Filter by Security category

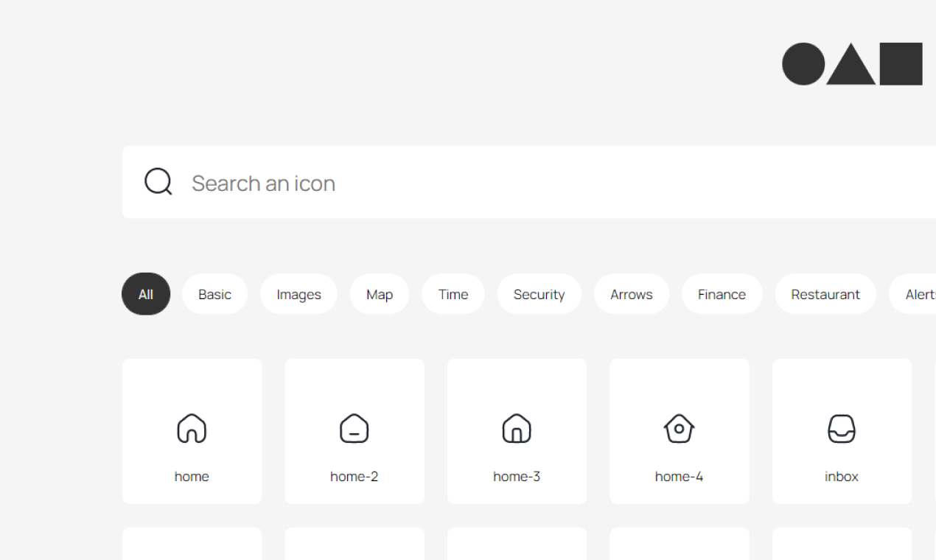point(539,294)
